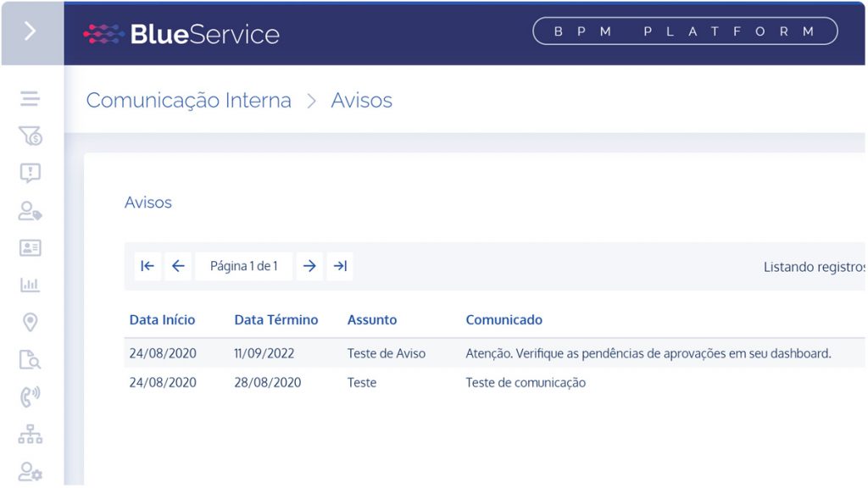Go to the first page of Avisos

(147, 266)
